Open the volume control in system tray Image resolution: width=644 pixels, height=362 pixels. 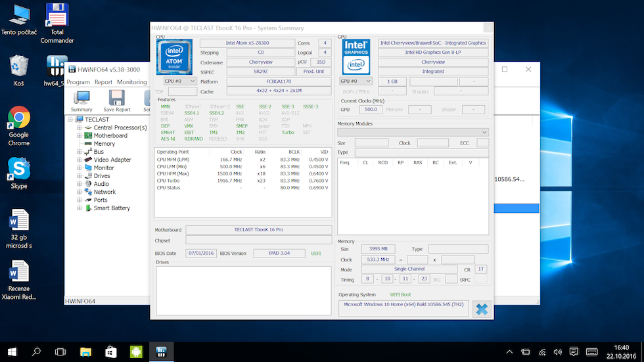[x=557, y=351]
